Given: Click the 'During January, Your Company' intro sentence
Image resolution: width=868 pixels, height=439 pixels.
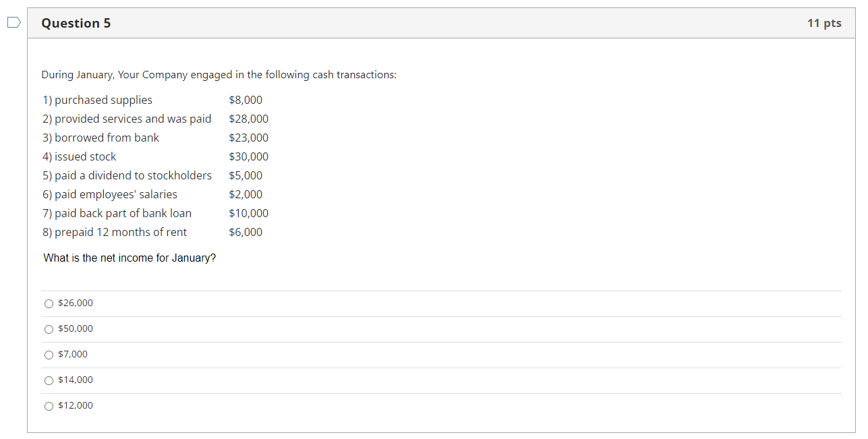Looking at the screenshot, I should coord(219,75).
